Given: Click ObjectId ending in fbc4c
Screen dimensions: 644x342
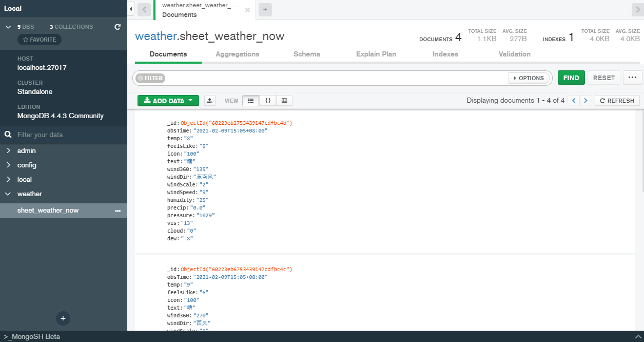Looking at the screenshot, I should (237, 269).
